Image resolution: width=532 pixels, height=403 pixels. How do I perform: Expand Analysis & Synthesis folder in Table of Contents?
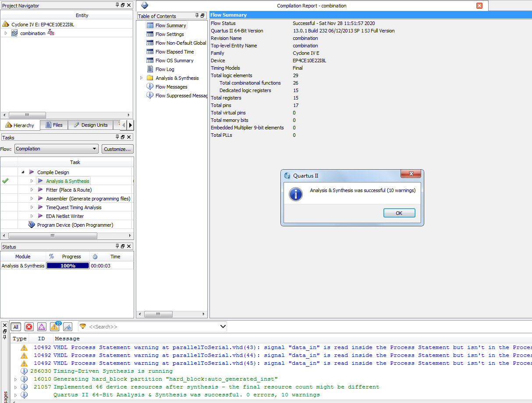click(x=141, y=78)
